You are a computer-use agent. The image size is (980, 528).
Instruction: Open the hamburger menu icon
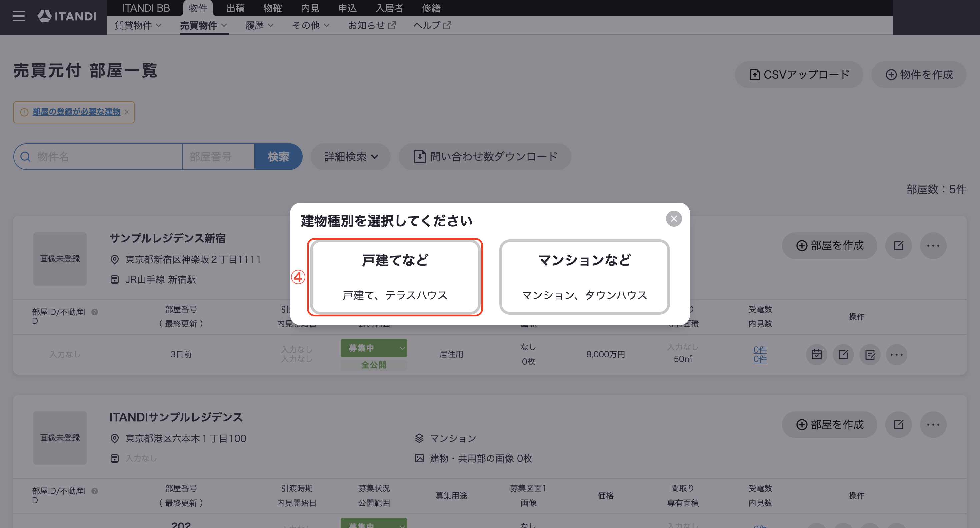click(x=18, y=16)
